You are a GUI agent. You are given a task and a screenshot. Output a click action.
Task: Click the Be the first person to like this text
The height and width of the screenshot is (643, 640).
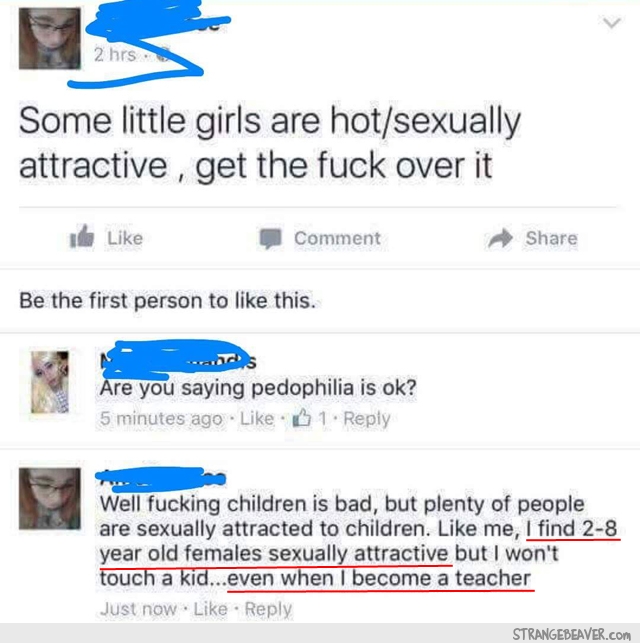point(167,301)
